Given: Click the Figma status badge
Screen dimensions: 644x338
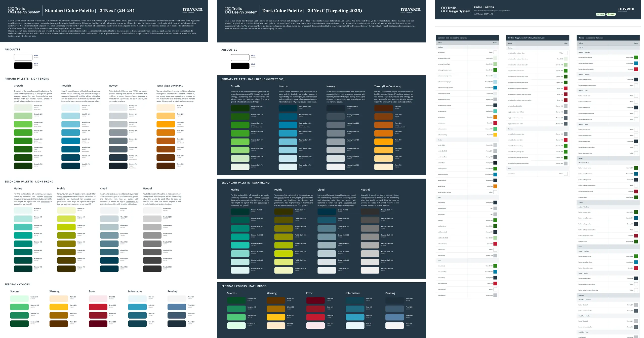Looking at the screenshot, I should tap(600, 14).
